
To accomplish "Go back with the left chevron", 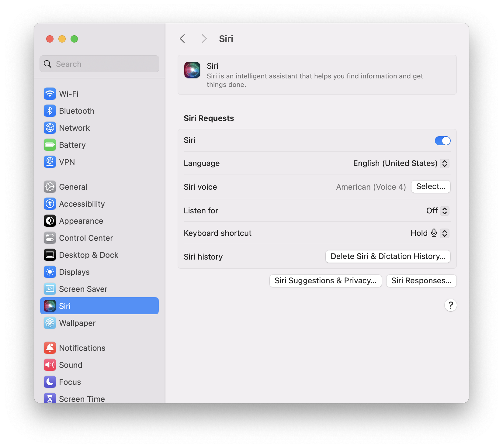I will pos(182,39).
